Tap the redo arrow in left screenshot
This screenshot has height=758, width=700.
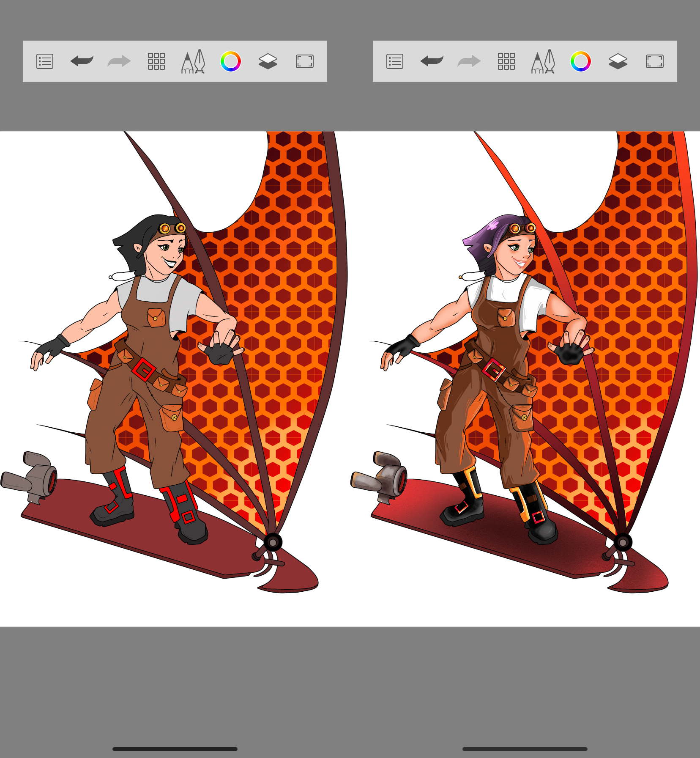coord(119,61)
